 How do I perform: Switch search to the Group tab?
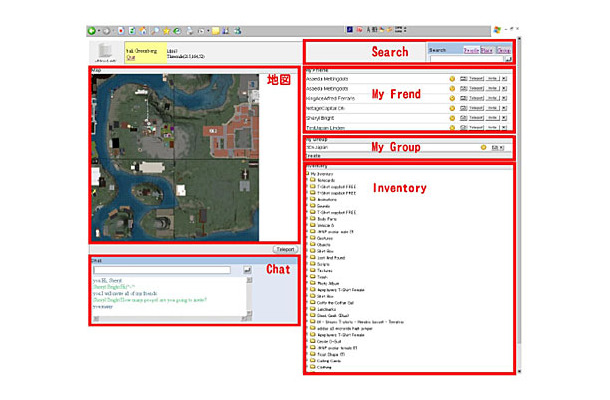tap(503, 51)
